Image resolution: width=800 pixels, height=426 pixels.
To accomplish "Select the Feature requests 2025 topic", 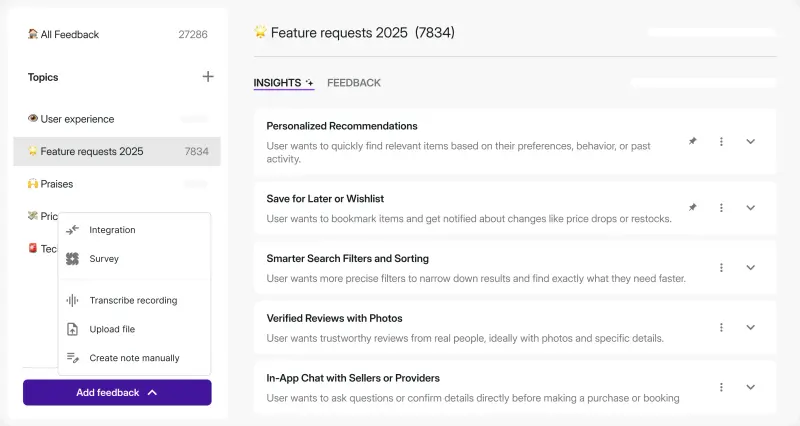I will pos(117,151).
